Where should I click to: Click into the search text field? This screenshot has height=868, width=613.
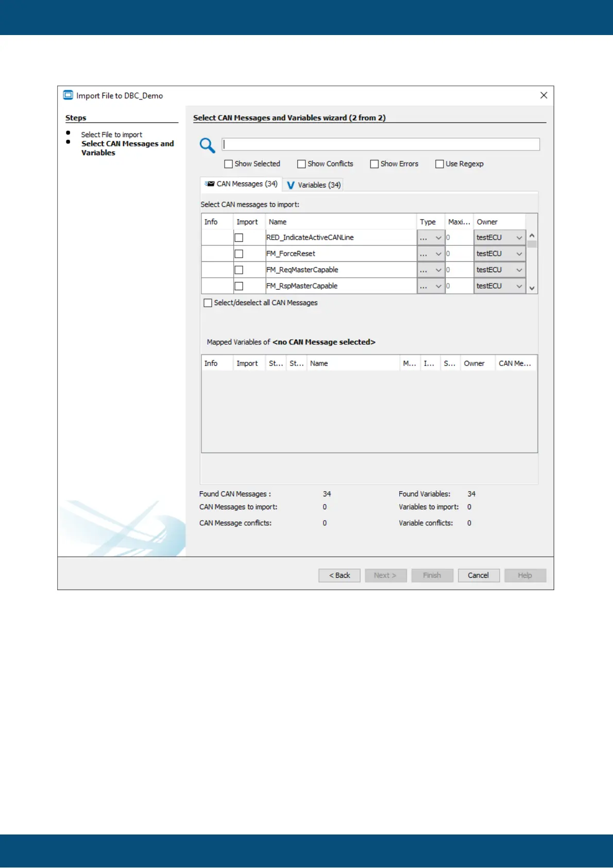point(381,144)
